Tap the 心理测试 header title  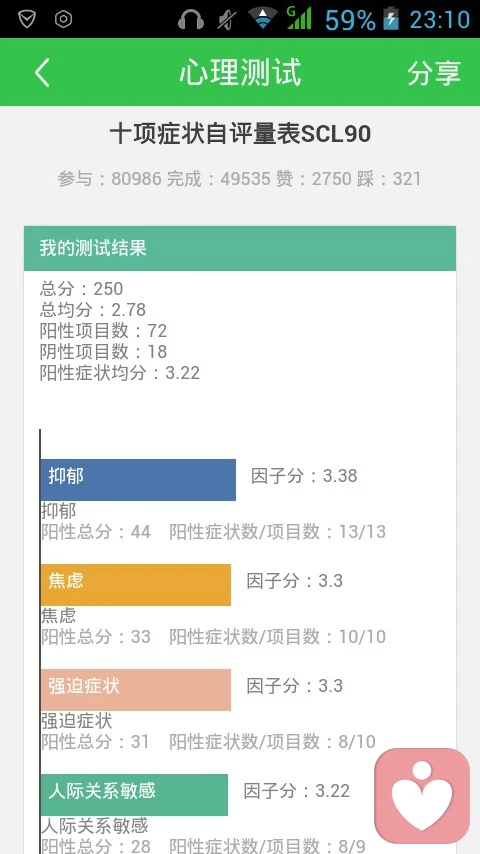coord(240,72)
